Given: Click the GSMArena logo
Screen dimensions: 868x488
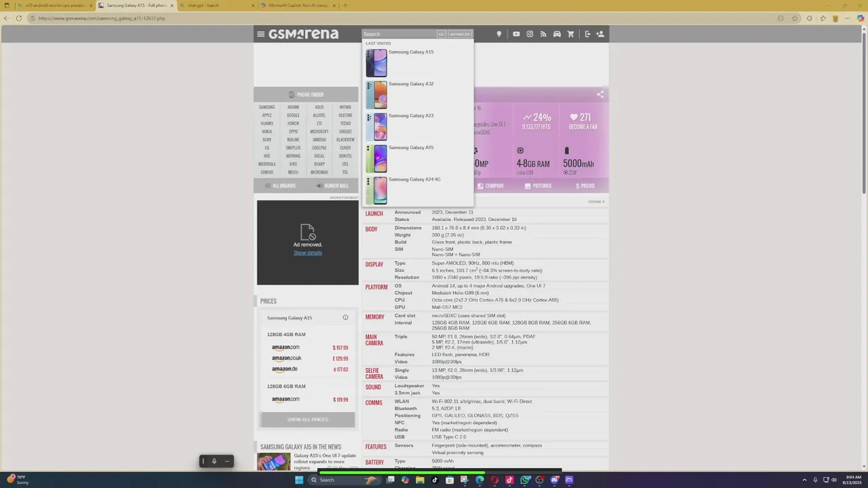Looking at the screenshot, I should click(303, 34).
